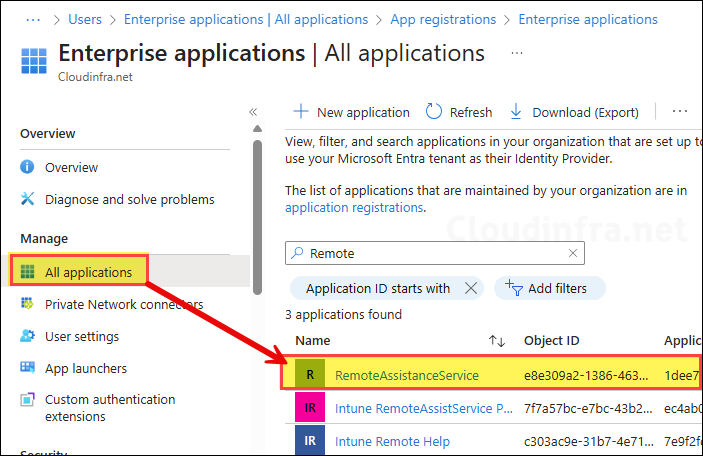Collapse the sidebar with the double chevron

pos(253,112)
